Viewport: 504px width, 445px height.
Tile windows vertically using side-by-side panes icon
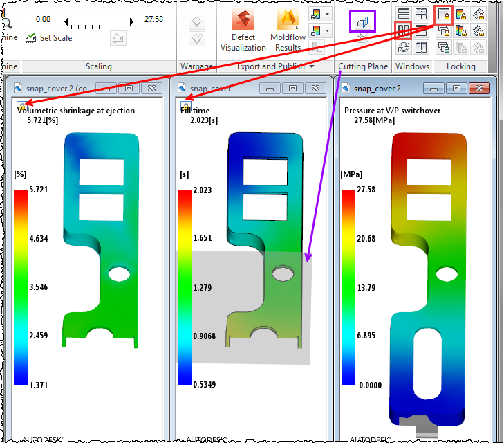(x=403, y=31)
